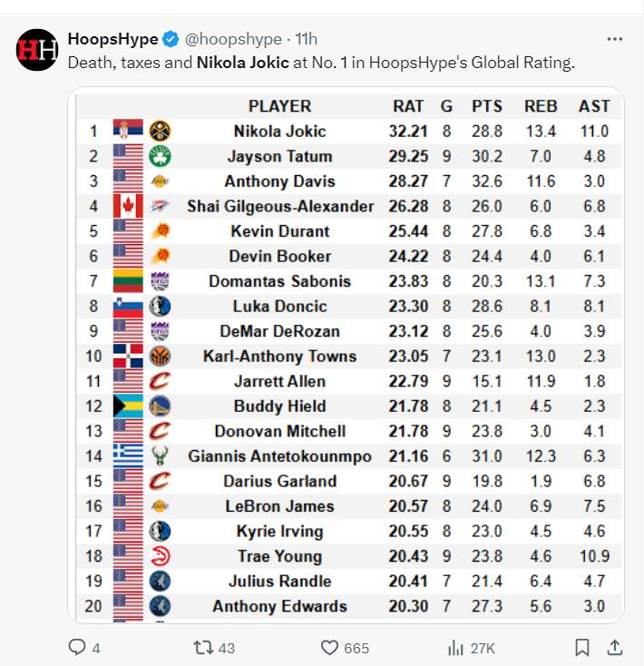Open the HoopsHype profile avatar
This screenshot has width=644, height=666.
[37, 50]
